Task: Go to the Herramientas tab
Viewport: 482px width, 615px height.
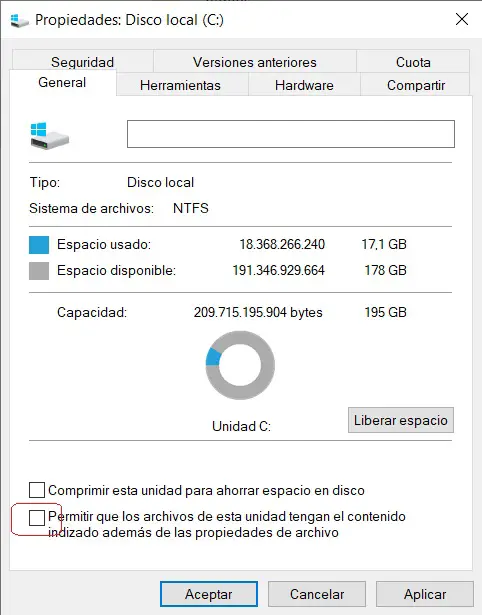Action: point(180,85)
